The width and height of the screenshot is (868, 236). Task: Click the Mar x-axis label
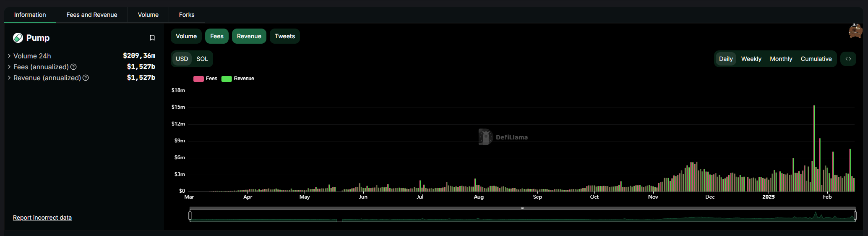(189, 197)
